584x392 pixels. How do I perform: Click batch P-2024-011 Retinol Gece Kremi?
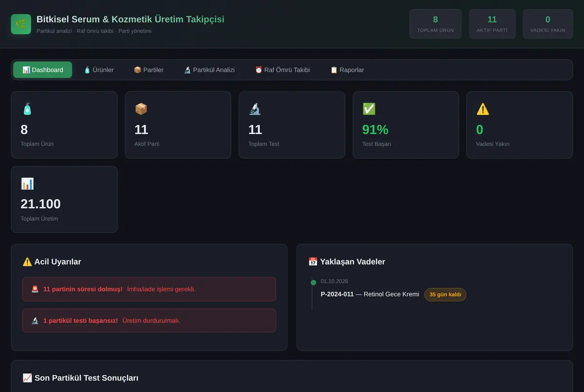pyautogui.click(x=370, y=294)
